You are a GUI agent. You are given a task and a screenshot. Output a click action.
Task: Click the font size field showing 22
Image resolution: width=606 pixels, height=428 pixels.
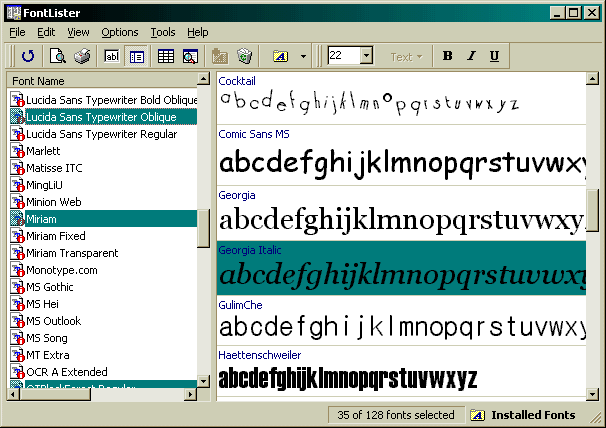pyautogui.click(x=344, y=56)
